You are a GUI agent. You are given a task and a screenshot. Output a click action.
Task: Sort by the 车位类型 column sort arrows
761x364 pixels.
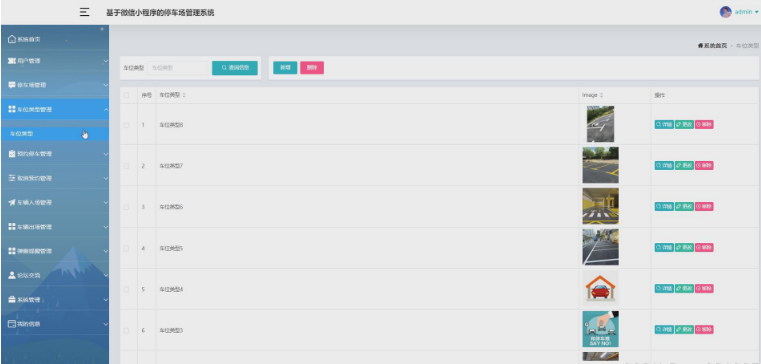pos(184,95)
